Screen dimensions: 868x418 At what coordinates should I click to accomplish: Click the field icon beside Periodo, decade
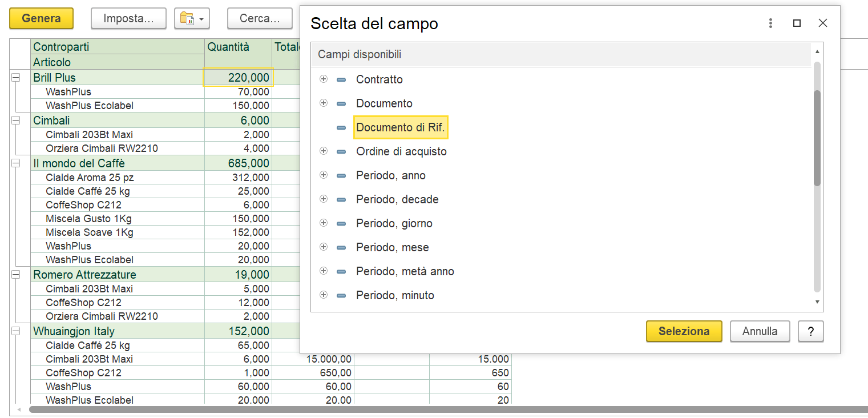pyautogui.click(x=341, y=200)
